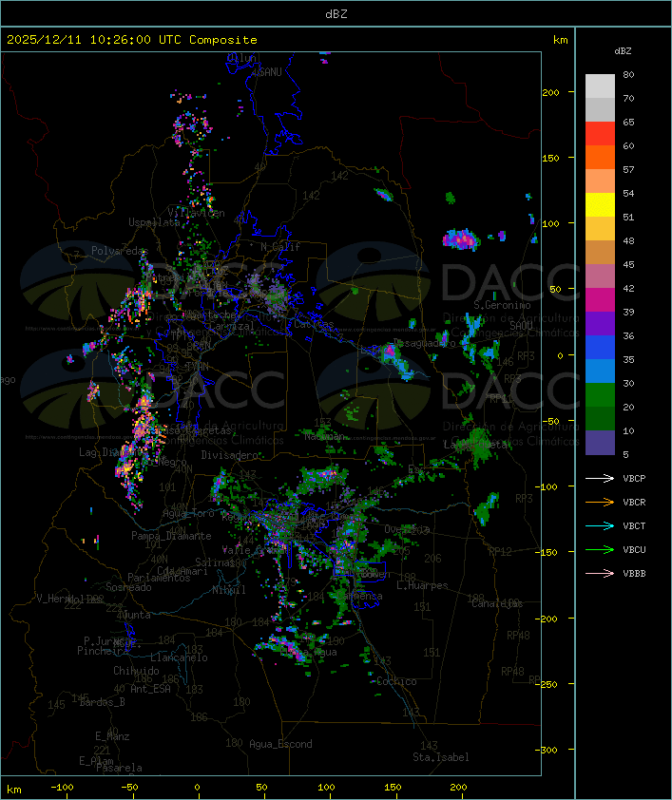Click the '5' value at legend bottom
The image size is (672, 800).
click(626, 454)
